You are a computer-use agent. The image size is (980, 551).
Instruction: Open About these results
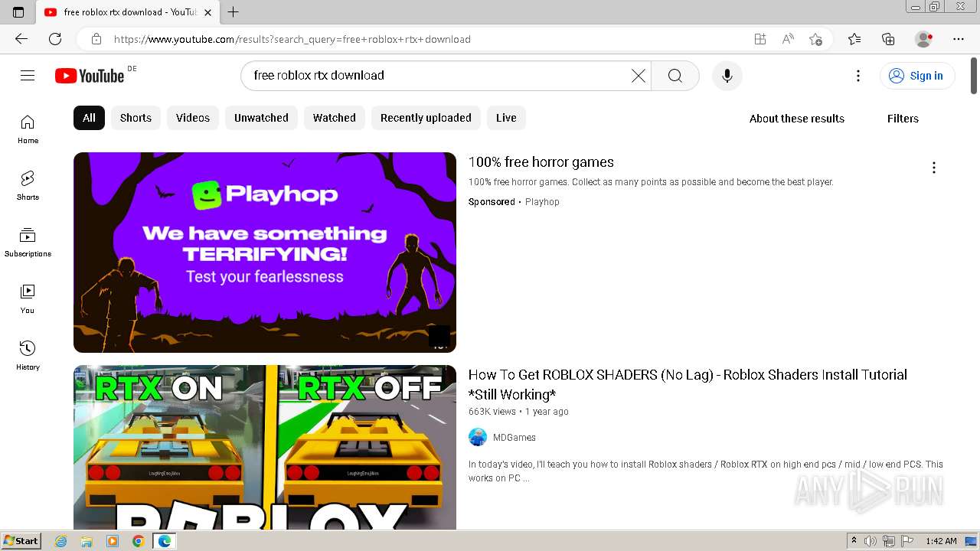tap(797, 119)
